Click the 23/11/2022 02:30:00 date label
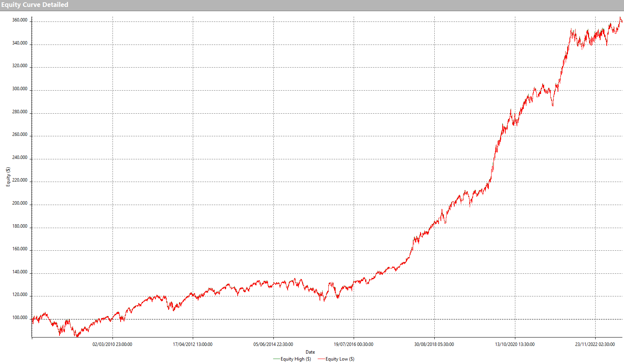 595,344
